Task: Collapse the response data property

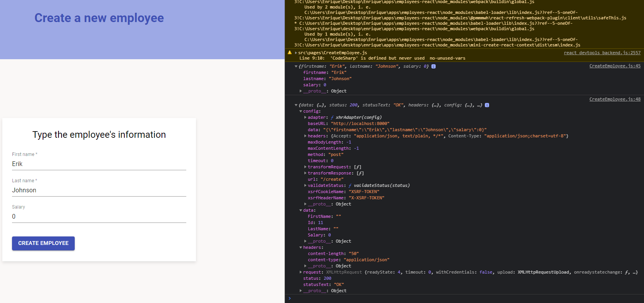Action: [x=301, y=211]
